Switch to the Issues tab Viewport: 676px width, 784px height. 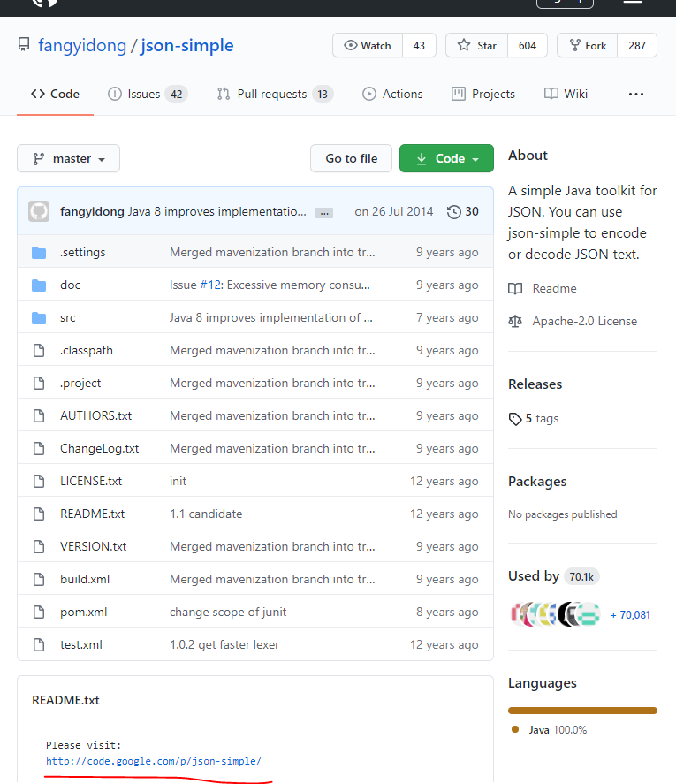tap(148, 94)
